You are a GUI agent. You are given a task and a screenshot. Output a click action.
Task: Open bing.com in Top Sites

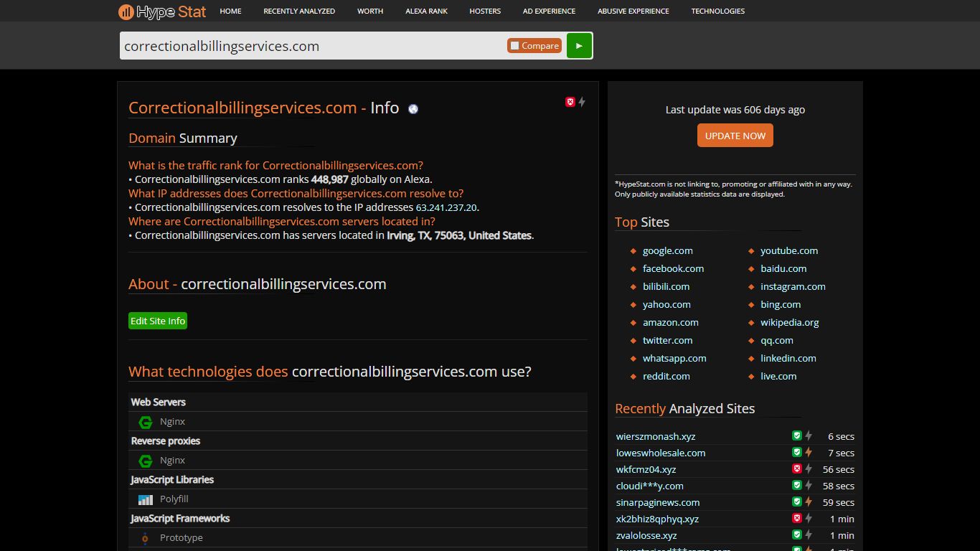tap(781, 304)
